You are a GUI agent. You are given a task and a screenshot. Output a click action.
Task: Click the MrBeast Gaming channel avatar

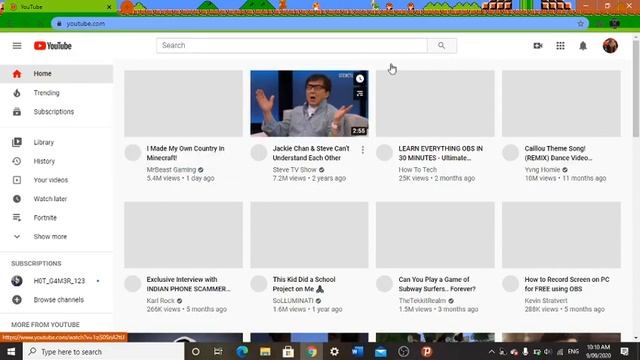[133, 153]
